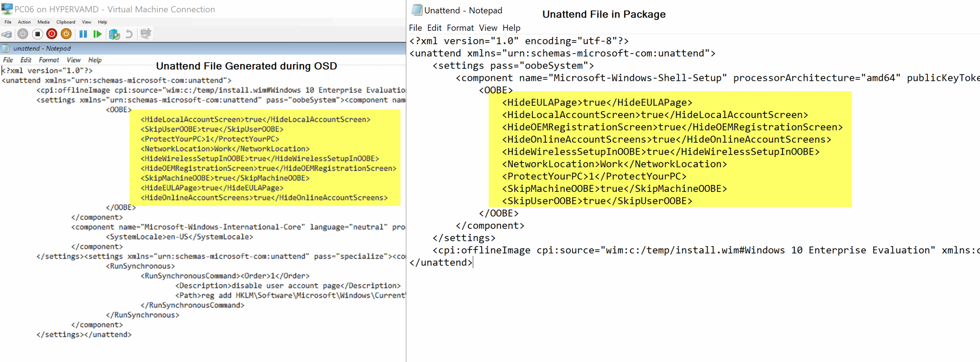The height and width of the screenshot is (362, 980).
Task: Open File menu in Virtual Machine Connection
Action: (x=8, y=22)
